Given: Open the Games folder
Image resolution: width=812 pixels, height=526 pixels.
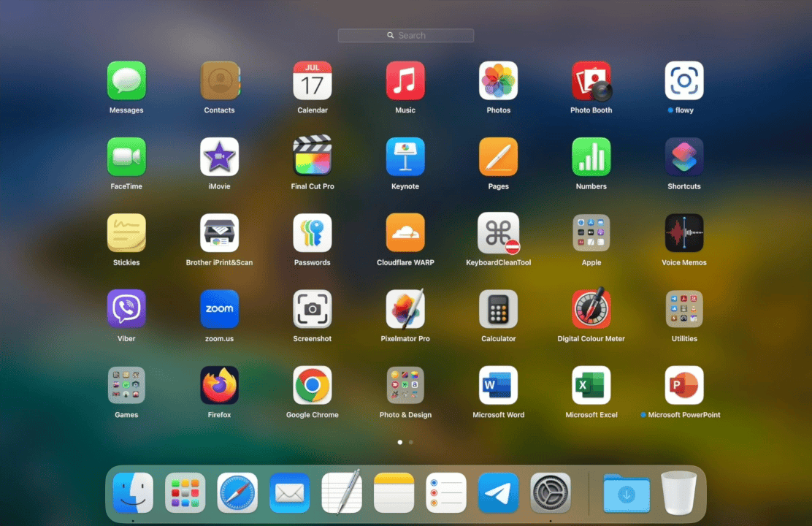Looking at the screenshot, I should pos(126,385).
